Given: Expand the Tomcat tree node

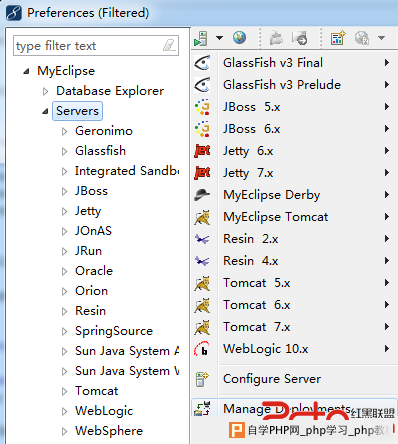Looking at the screenshot, I should (x=64, y=391).
